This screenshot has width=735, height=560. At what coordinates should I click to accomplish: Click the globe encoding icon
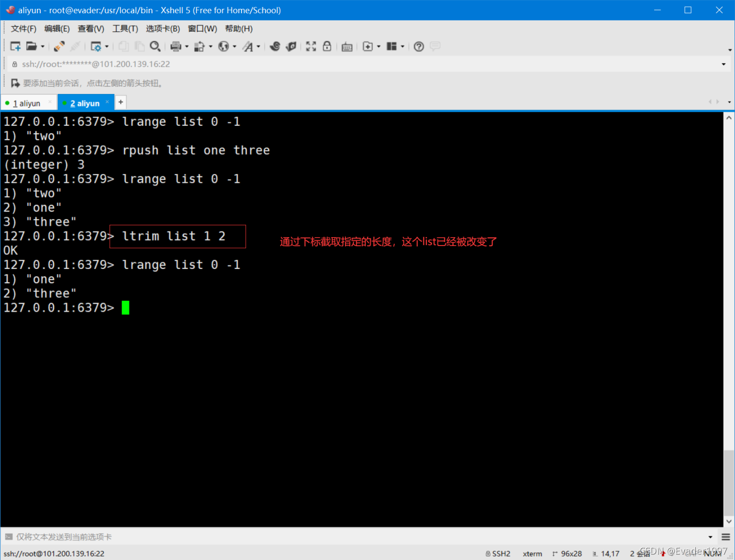223,47
